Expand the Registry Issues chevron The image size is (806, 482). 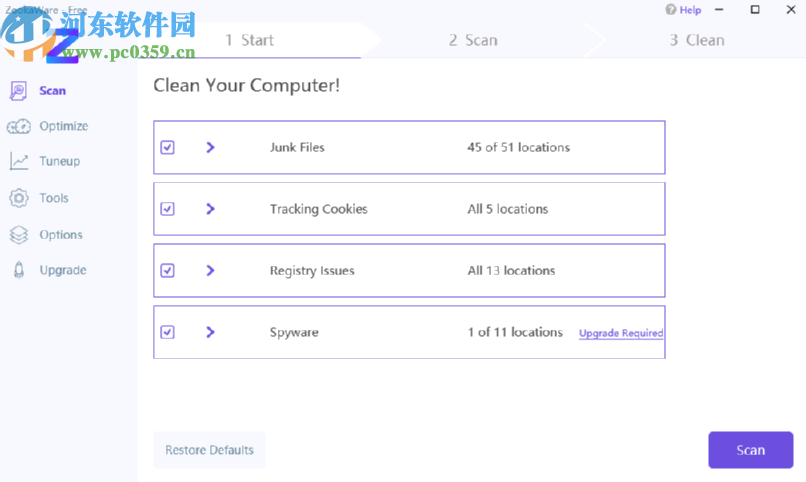click(x=210, y=271)
